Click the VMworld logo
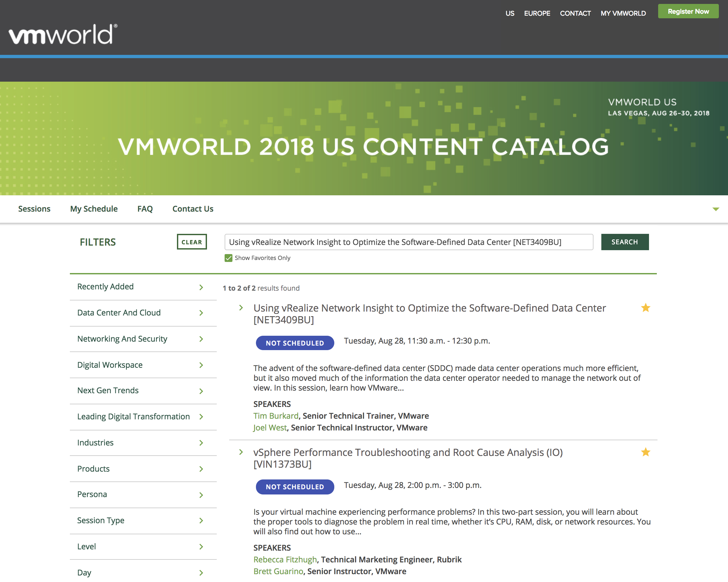The height and width of the screenshot is (582, 728). [63, 34]
